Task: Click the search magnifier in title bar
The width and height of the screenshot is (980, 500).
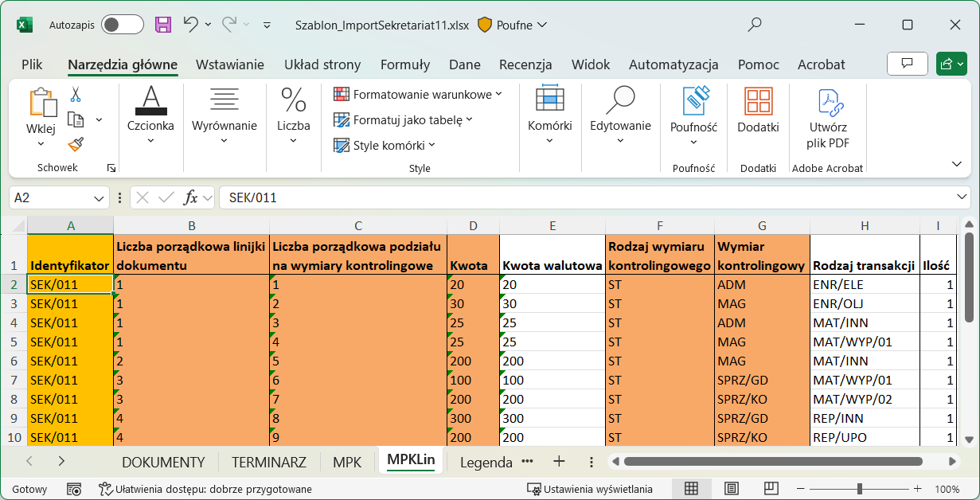Action: point(755,25)
